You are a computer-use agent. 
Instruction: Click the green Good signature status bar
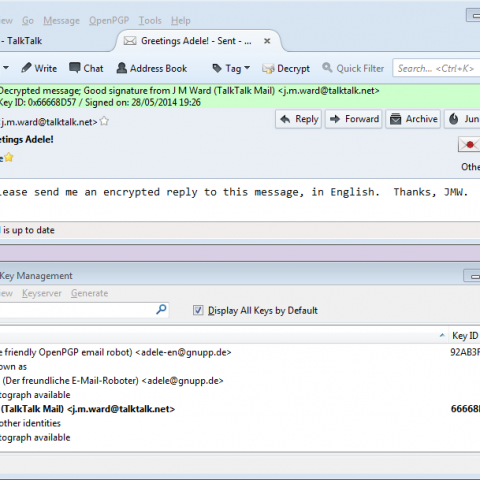240,96
